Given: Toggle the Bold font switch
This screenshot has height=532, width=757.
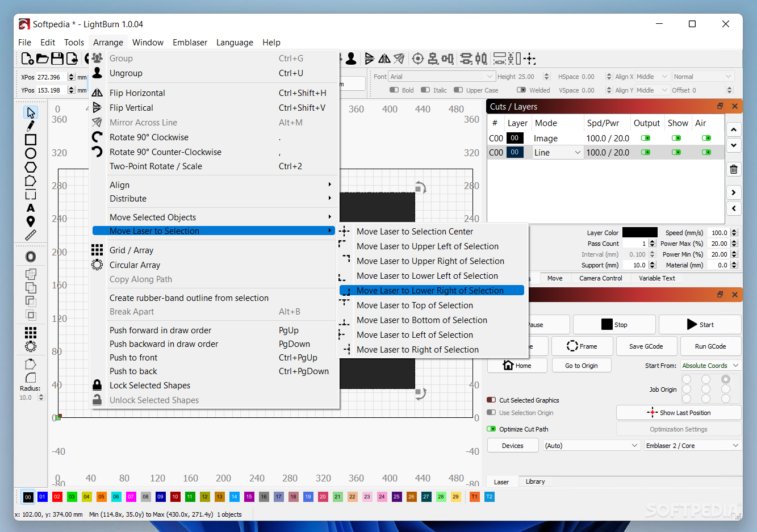Looking at the screenshot, I should (x=394, y=90).
